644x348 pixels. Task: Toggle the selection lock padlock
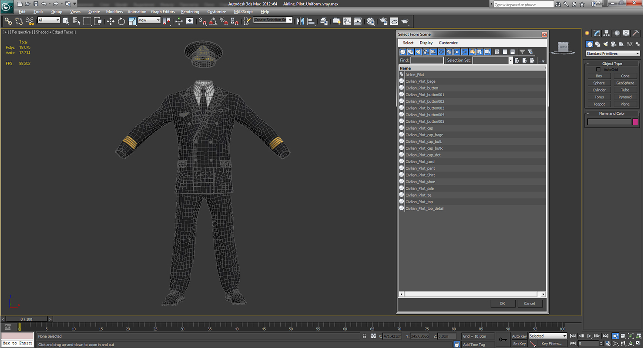coord(364,336)
